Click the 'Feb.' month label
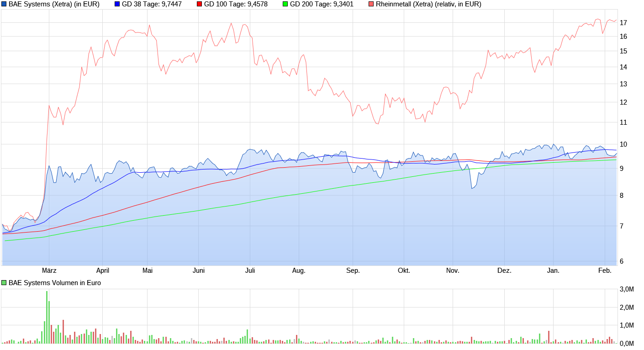This screenshot has width=644, height=350. click(605, 270)
